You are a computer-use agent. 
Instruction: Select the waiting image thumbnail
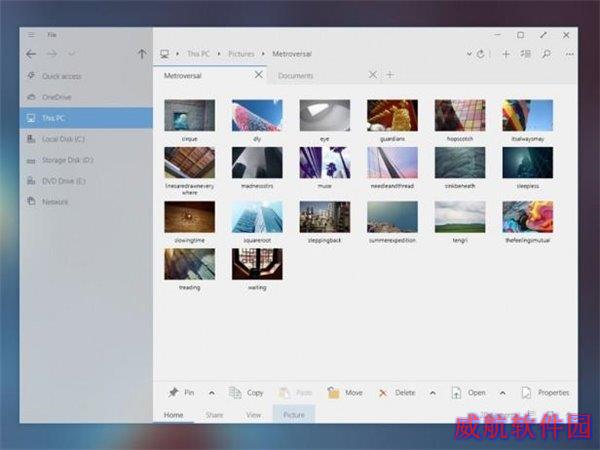point(257,264)
